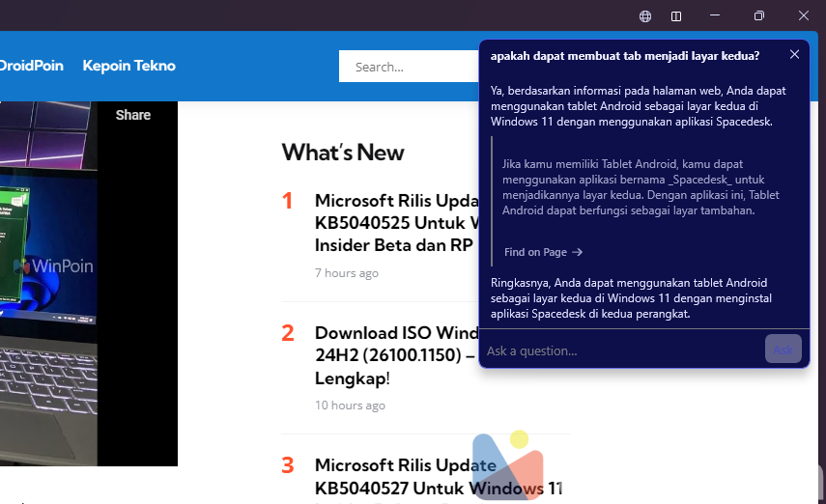826x504 pixels.
Task: Click the Find on Page link
Action: 543,252
